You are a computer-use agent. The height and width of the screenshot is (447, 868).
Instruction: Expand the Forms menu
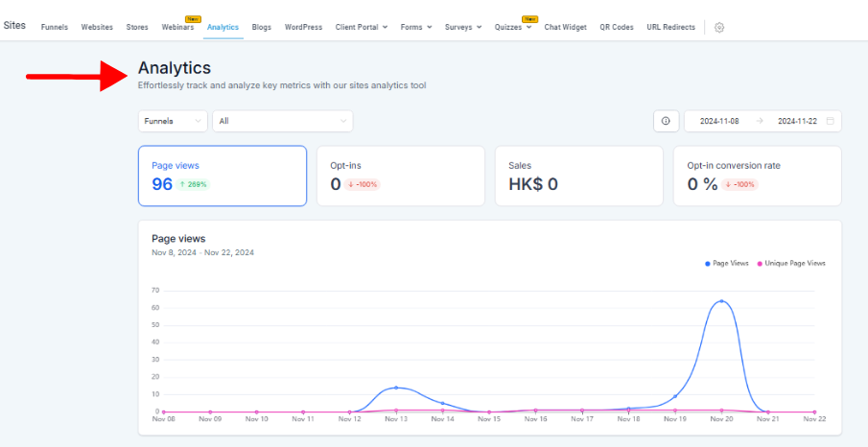tap(416, 27)
